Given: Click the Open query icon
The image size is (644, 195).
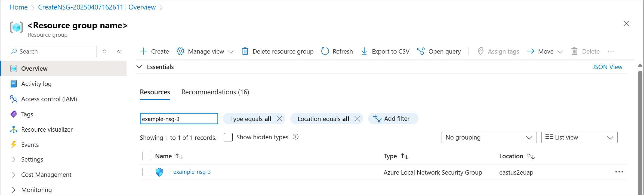Looking at the screenshot, I should tap(421, 51).
